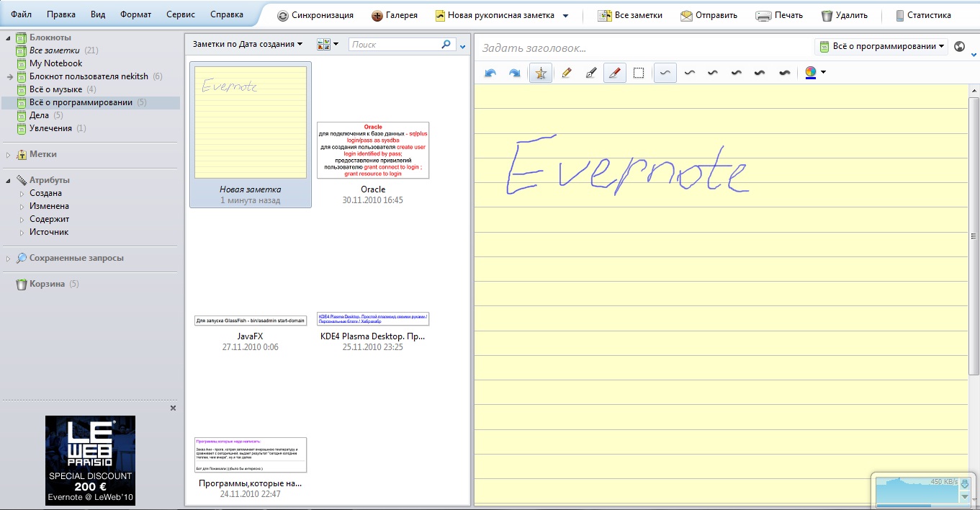Expand the Создана attribute
This screenshot has height=510, width=980.
coord(22,193)
